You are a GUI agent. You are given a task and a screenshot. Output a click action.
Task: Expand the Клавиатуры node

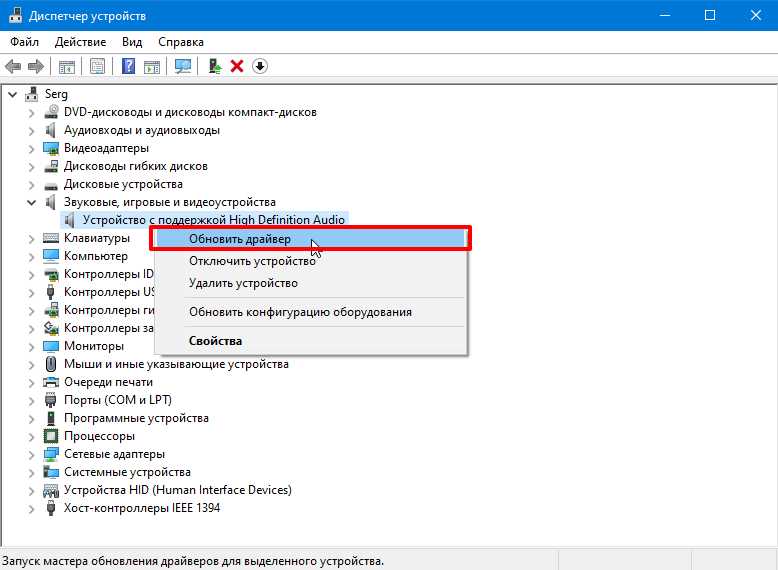(x=31, y=239)
